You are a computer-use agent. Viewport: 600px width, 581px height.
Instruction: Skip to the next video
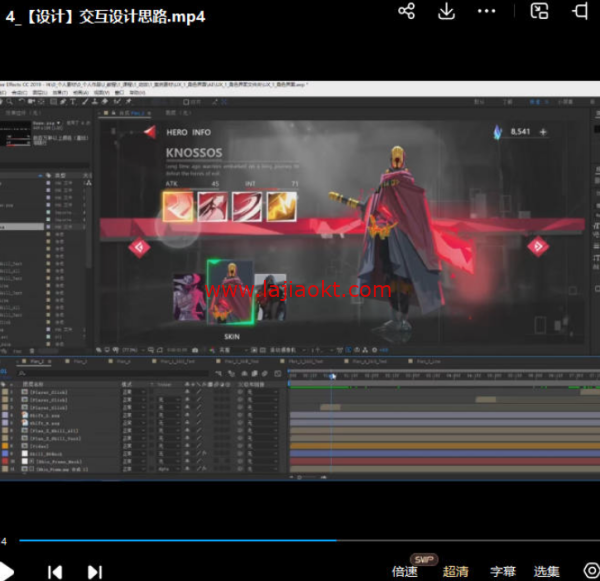tap(95, 572)
